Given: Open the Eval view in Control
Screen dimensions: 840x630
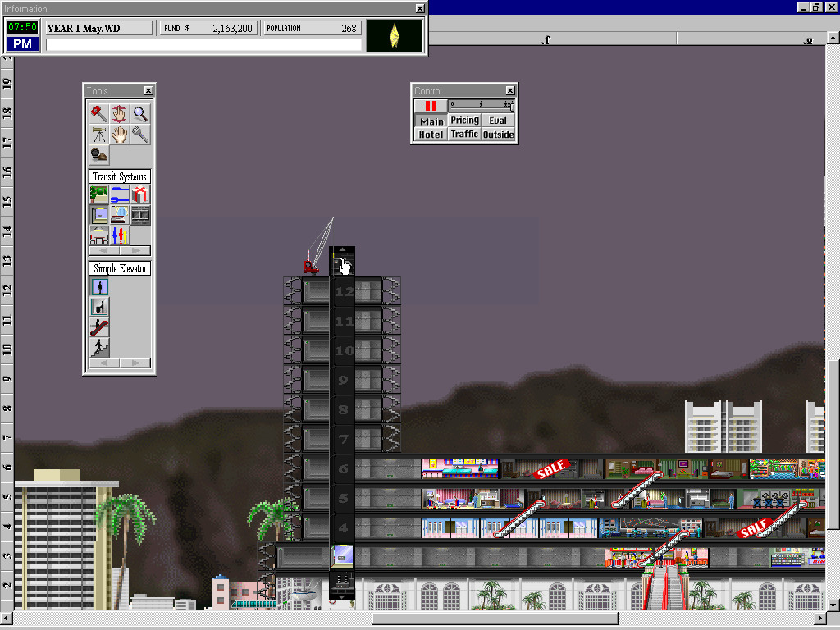Looking at the screenshot, I should pyautogui.click(x=498, y=121).
